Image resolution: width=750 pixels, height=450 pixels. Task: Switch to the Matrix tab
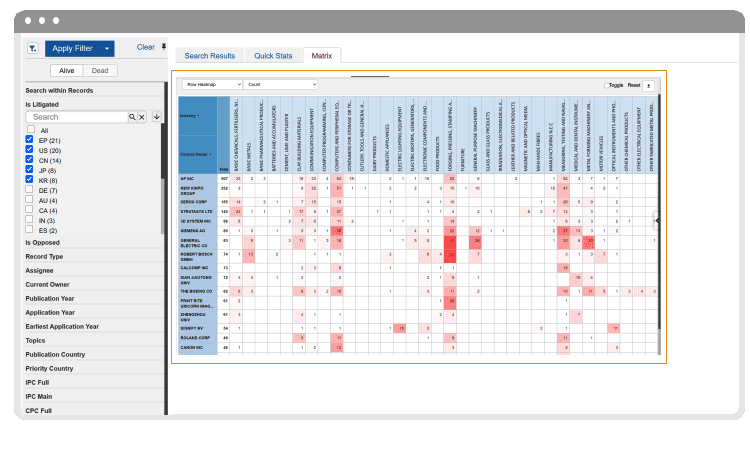click(x=321, y=55)
